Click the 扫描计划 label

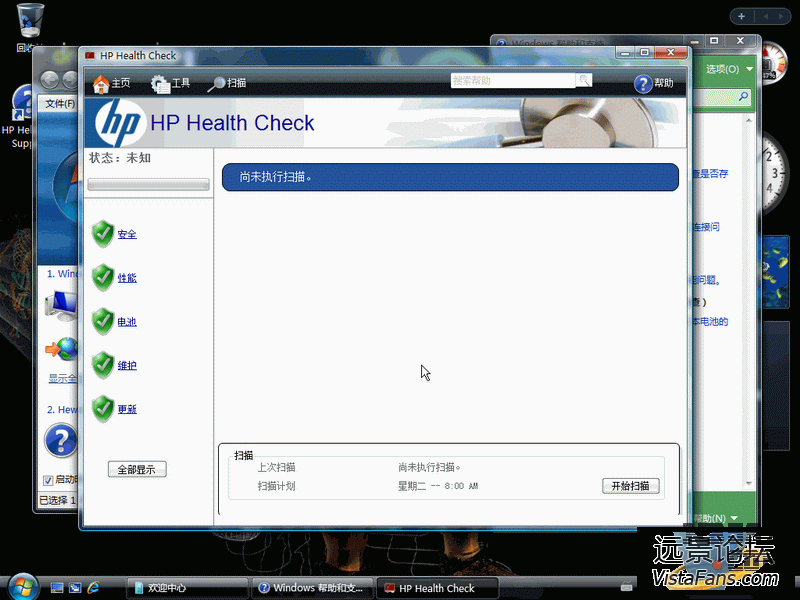[x=276, y=486]
